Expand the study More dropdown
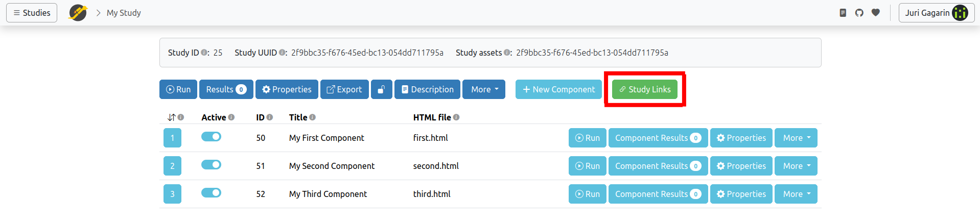Viewport: 980px width, 222px height. point(484,89)
